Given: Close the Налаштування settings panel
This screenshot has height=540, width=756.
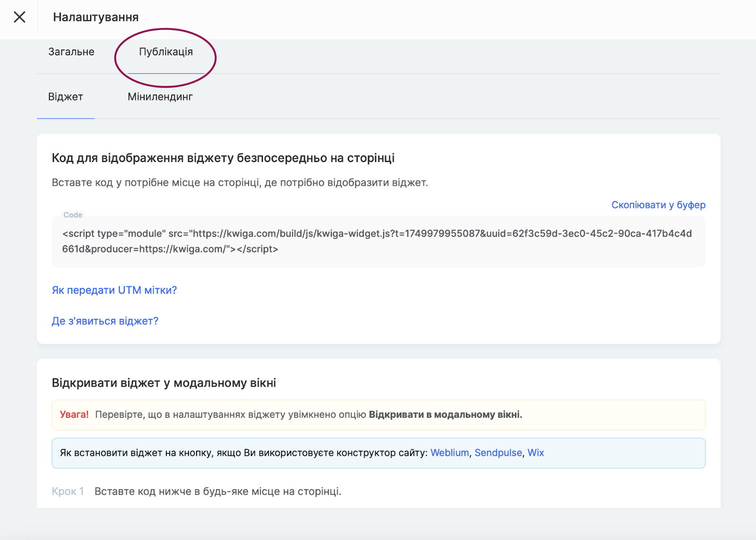Looking at the screenshot, I should click(19, 17).
